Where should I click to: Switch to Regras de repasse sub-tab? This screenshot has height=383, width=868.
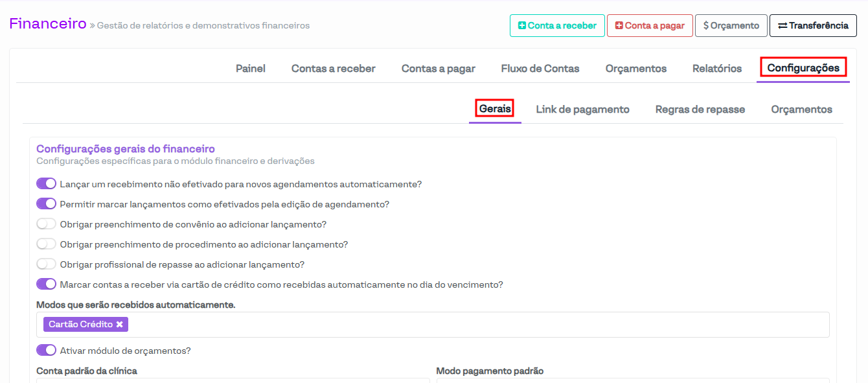click(x=700, y=110)
